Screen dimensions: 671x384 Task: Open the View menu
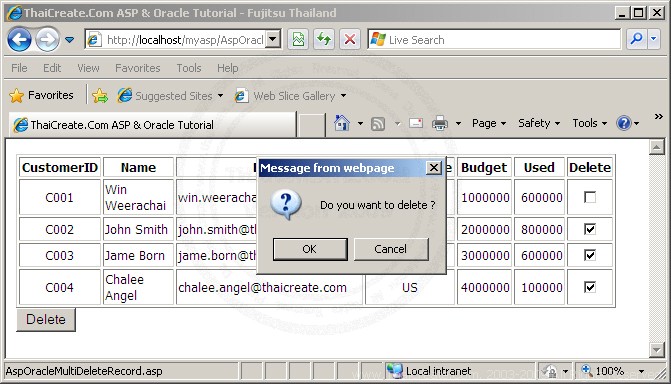(88, 68)
